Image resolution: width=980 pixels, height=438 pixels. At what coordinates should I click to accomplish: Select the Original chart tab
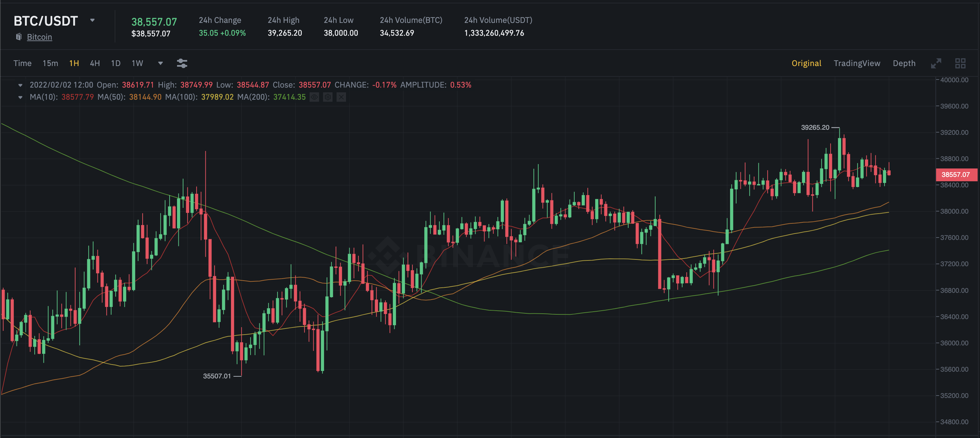pos(806,63)
